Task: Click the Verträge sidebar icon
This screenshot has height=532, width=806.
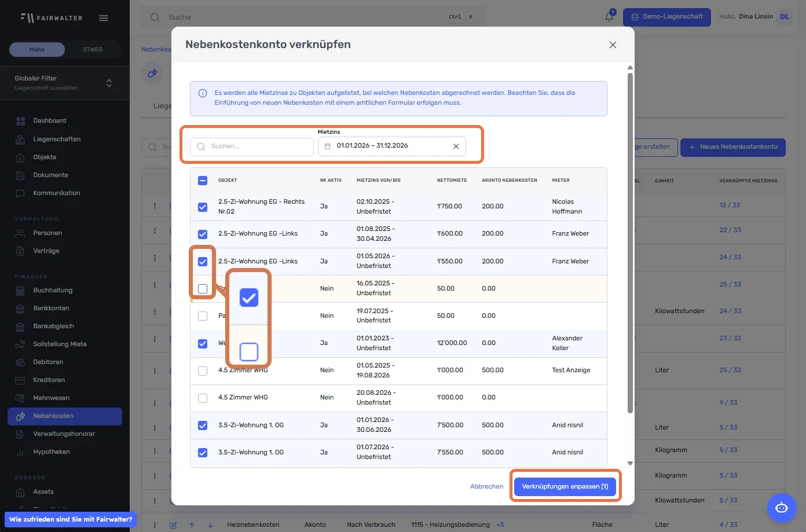Action: 20,251
